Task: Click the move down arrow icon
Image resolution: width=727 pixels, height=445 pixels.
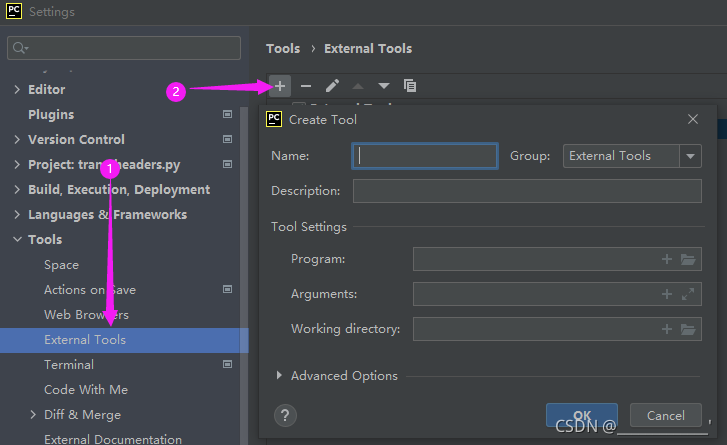Action: point(384,86)
